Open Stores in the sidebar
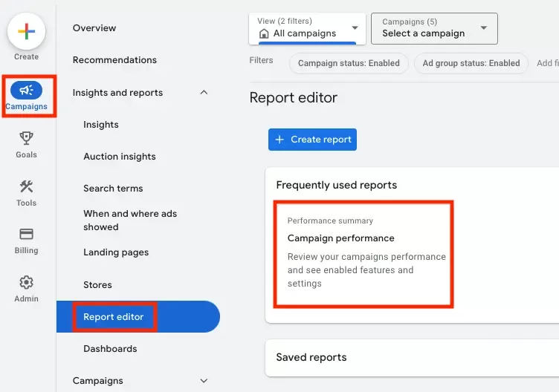The image size is (559, 392). [x=97, y=285]
